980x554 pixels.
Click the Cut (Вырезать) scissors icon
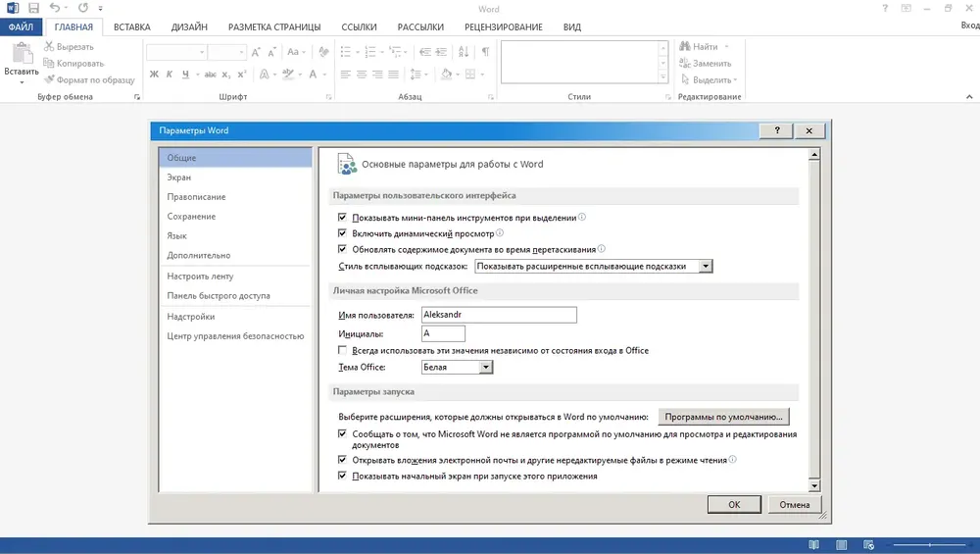point(49,46)
